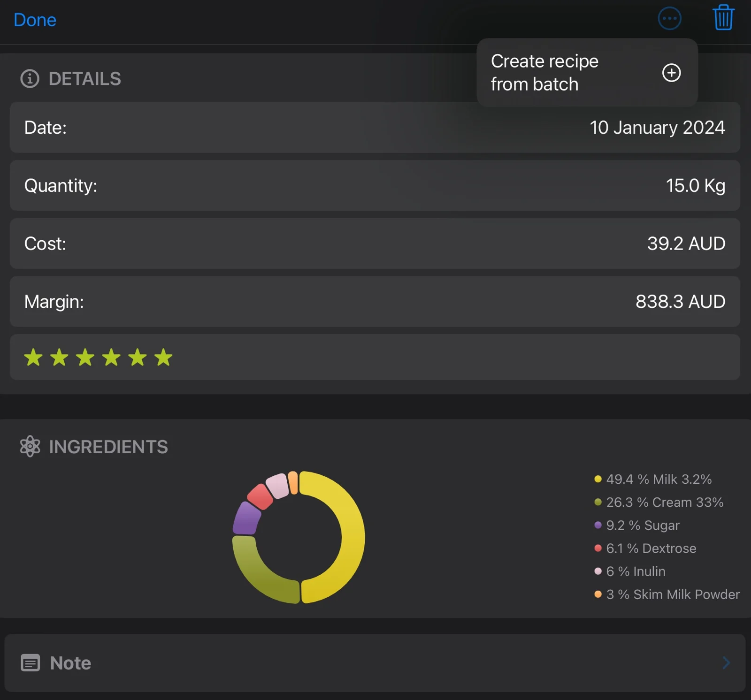Click legend entry 6.1 % Dextrose
The image size is (751, 700).
(645, 548)
